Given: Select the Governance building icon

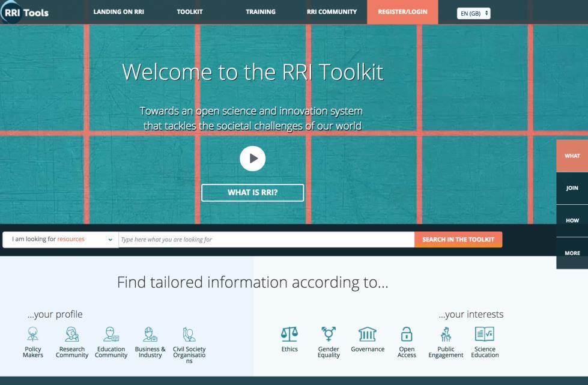Looking at the screenshot, I should (x=368, y=334).
